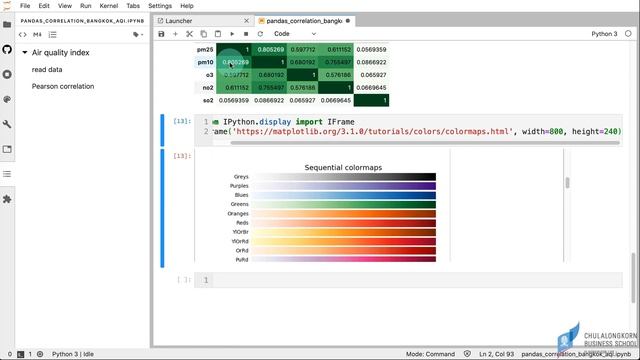Collapse the Air quality index heading
Screen dimensions: 640x360
click(x=24, y=53)
